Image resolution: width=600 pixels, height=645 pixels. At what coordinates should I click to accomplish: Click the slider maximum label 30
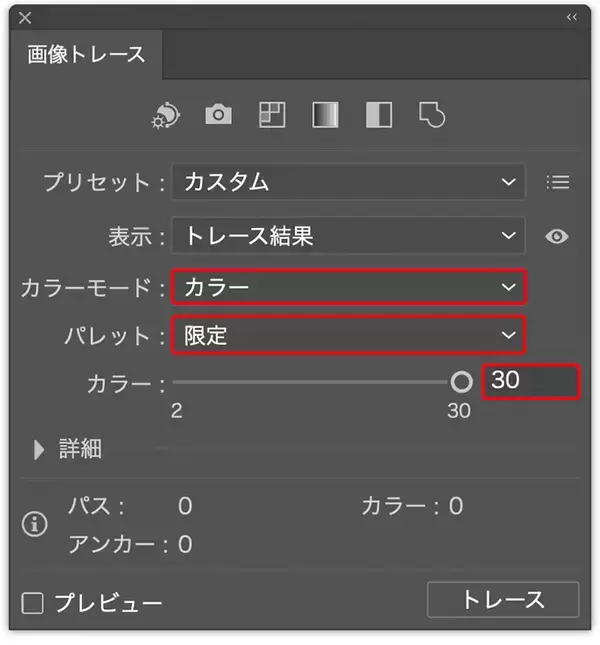pyautogui.click(x=459, y=411)
